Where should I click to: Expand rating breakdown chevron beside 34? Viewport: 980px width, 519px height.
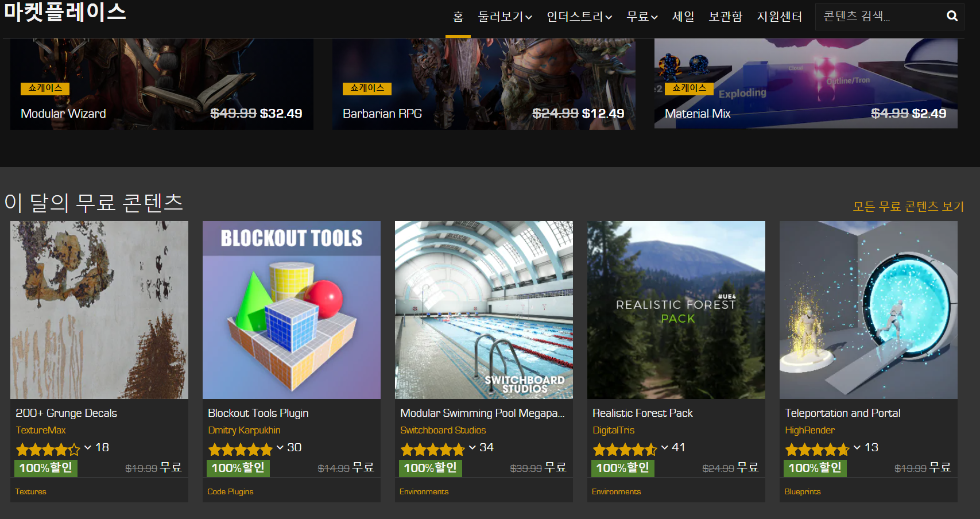pyautogui.click(x=472, y=447)
